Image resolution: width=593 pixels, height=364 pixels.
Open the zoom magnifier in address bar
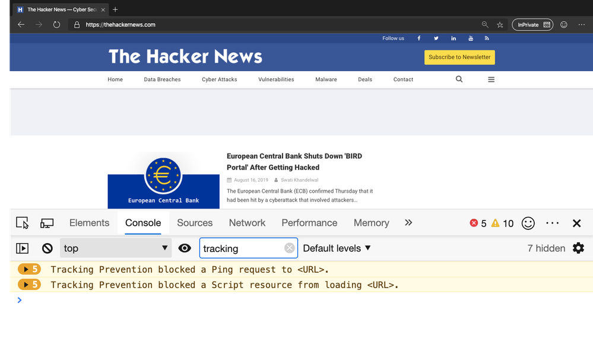(485, 24)
